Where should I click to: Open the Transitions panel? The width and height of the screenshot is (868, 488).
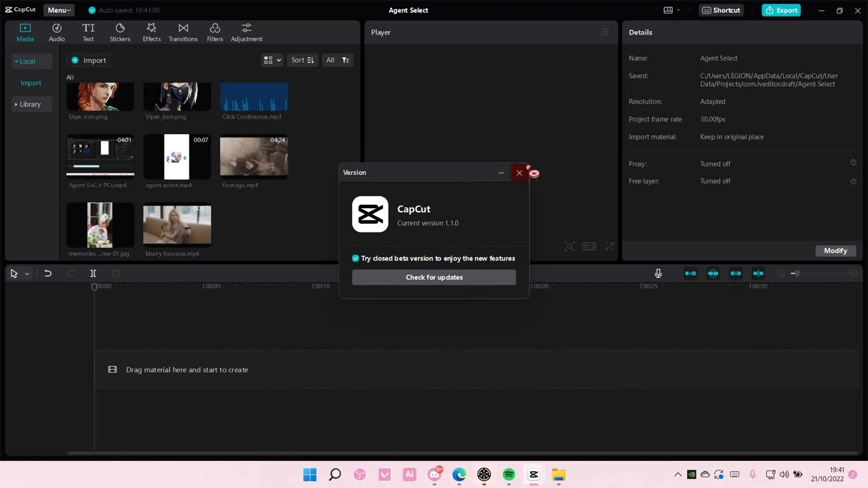coord(183,32)
